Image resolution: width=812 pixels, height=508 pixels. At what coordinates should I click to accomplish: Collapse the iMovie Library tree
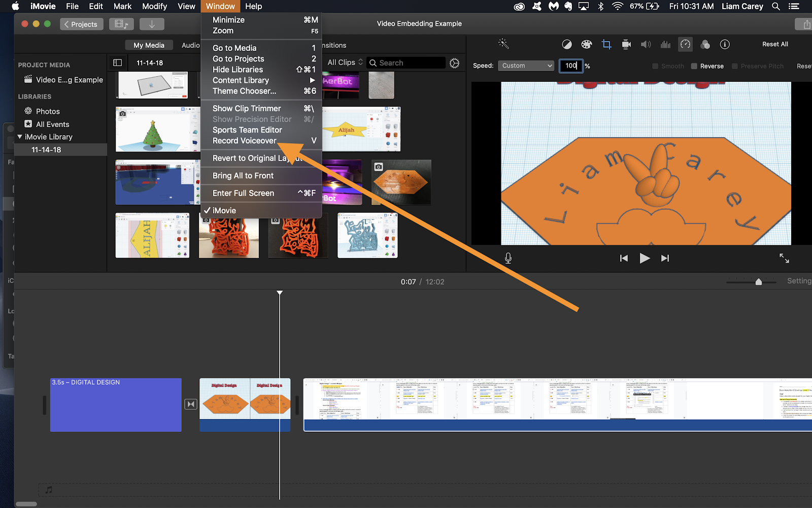20,137
